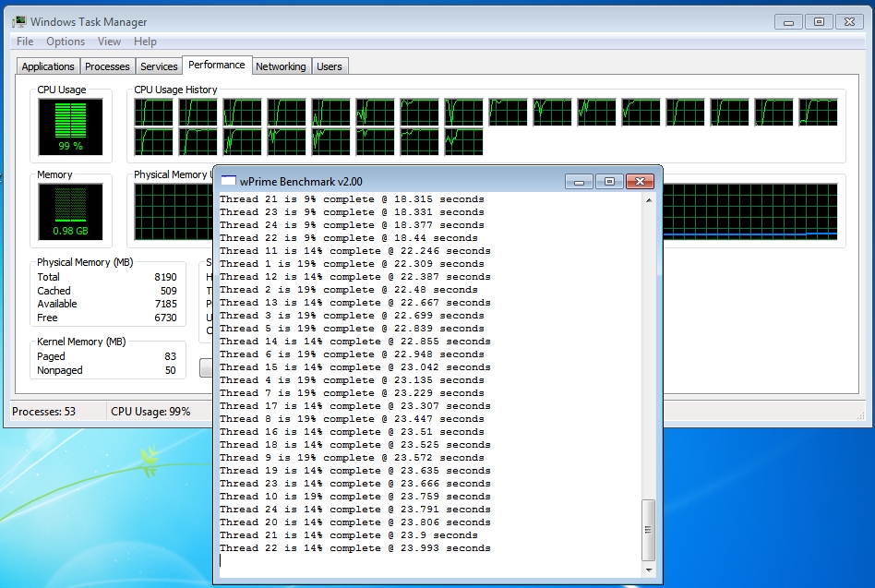Show the Networking tab
The height and width of the screenshot is (588, 875).
point(281,66)
